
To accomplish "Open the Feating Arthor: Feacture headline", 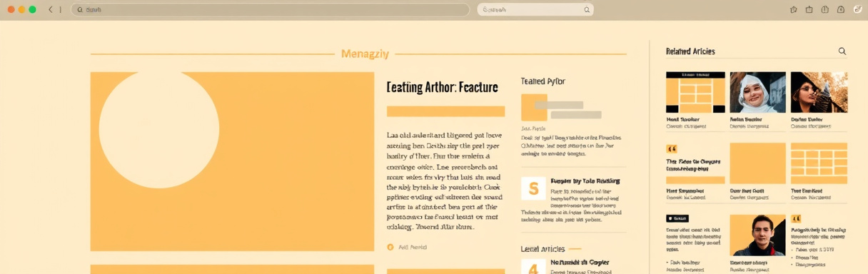I will (x=442, y=87).
